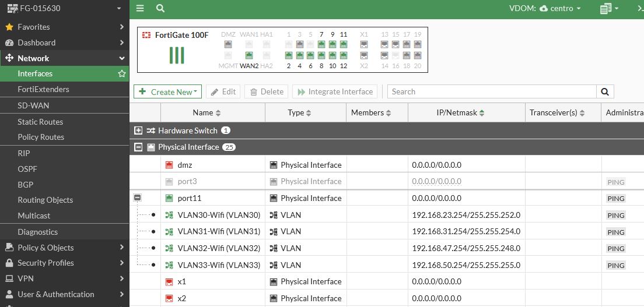Click port 7 icon on faceplate
644x307 pixels.
click(x=321, y=44)
